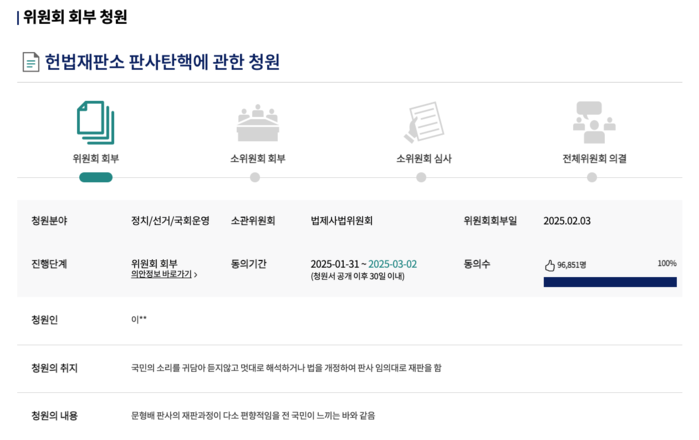Click the arrow after 의안정보 바로가기
699x440 pixels.
pyautogui.click(x=196, y=275)
